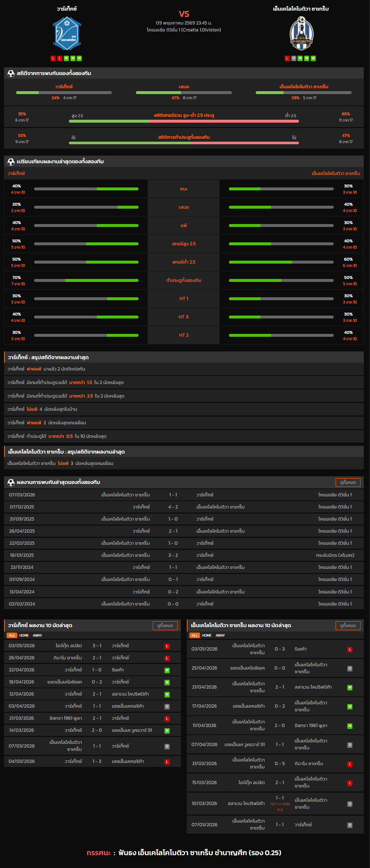The image size is (370, 868).
Task: Click the ชนะ (win) comparison row label
Action: tap(184, 189)
